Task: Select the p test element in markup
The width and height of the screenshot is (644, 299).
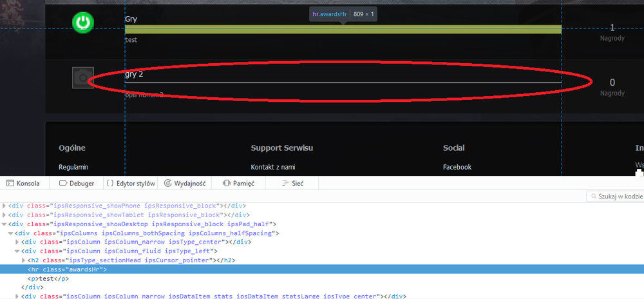Action: [48, 278]
